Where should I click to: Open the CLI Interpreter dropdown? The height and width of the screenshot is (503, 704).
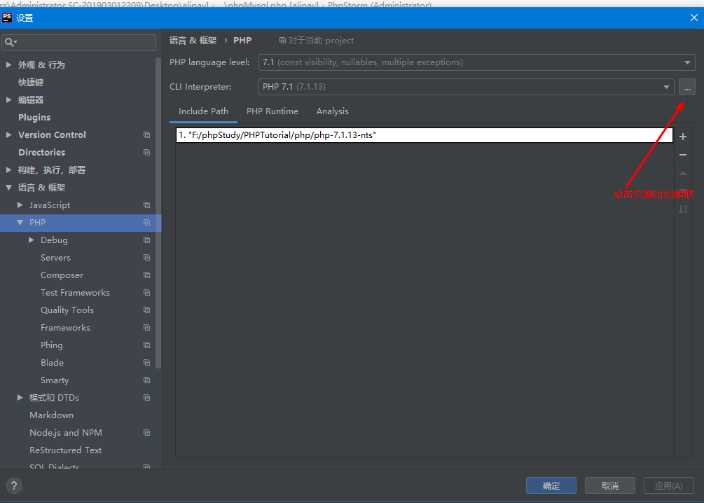coord(666,87)
